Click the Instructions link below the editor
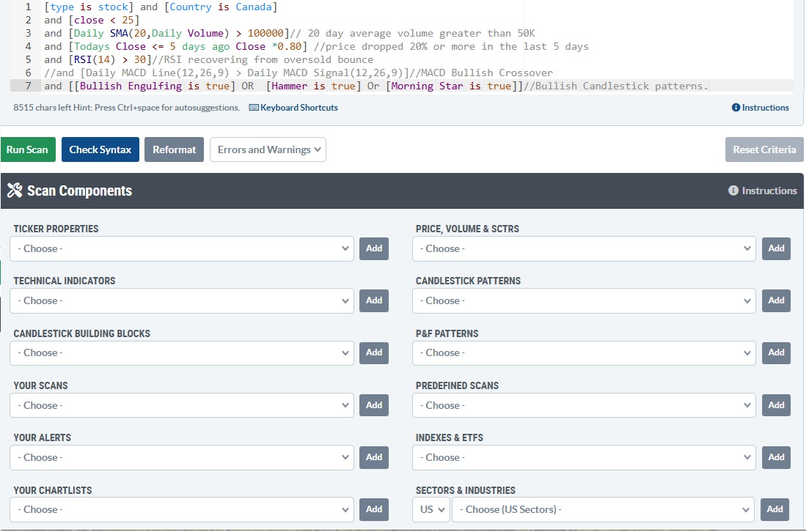The image size is (806, 532). click(761, 108)
